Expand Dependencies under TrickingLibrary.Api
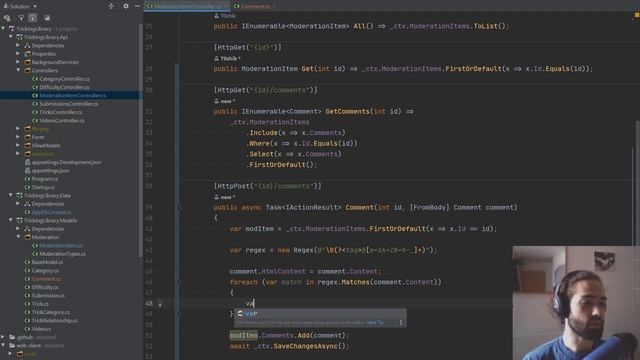640x360 pixels. 18,45
